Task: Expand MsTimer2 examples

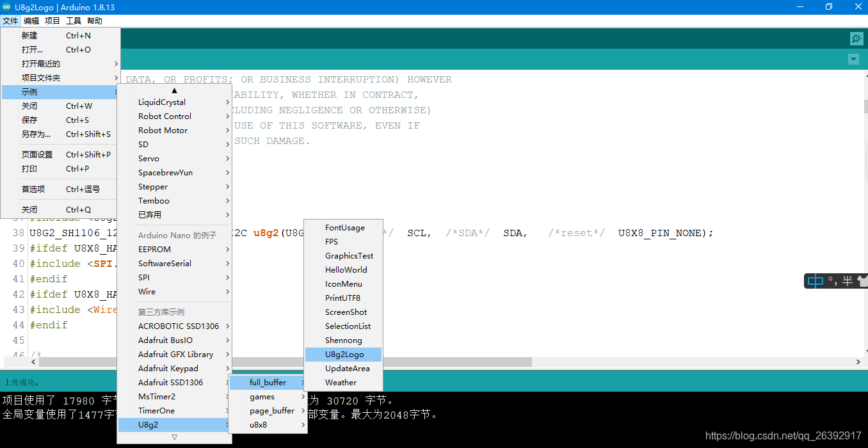Action: click(x=174, y=397)
